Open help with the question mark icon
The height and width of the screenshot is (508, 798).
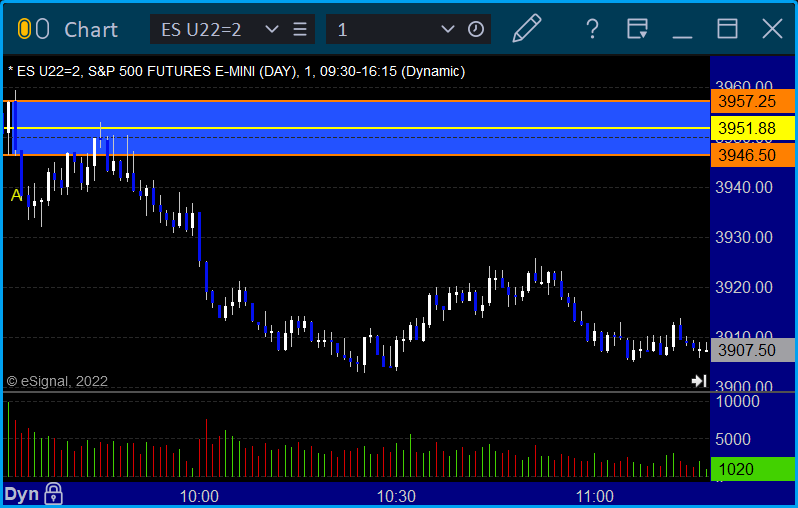point(592,29)
